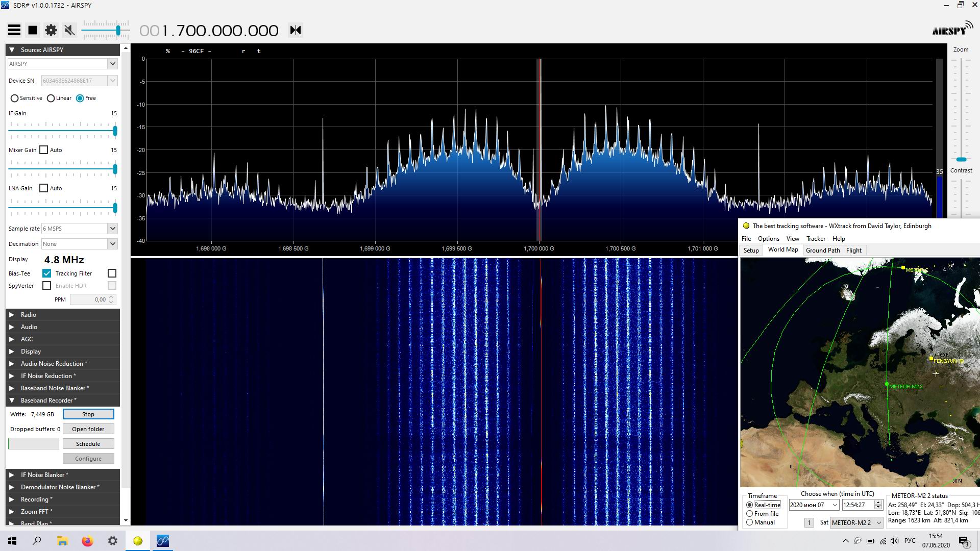Open the volume tray icon
Image resolution: width=980 pixels, height=551 pixels.
894,541
